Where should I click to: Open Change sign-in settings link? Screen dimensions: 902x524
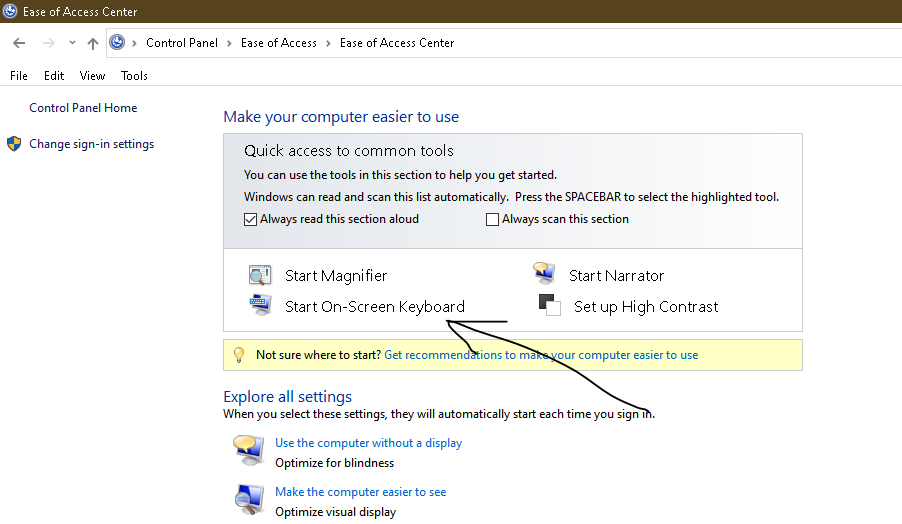click(91, 144)
